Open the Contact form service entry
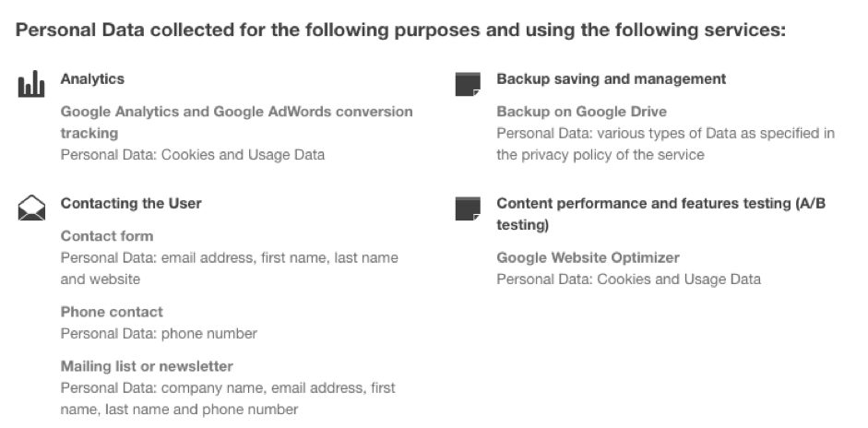This screenshot has height=428, width=868. coord(107,236)
